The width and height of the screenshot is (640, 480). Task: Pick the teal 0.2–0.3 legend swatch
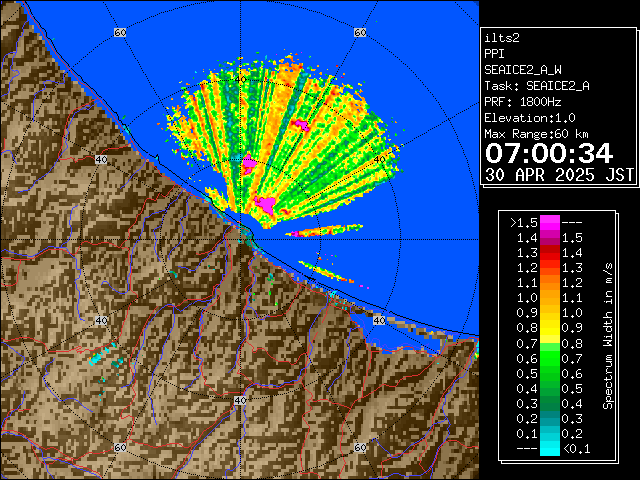550,419
